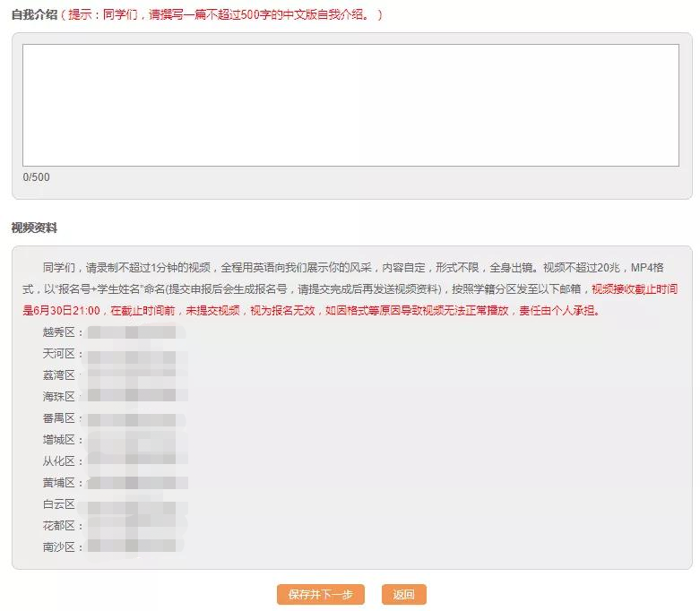Click the 增城区 label
Viewport: 700px width, 611px height.
59,440
